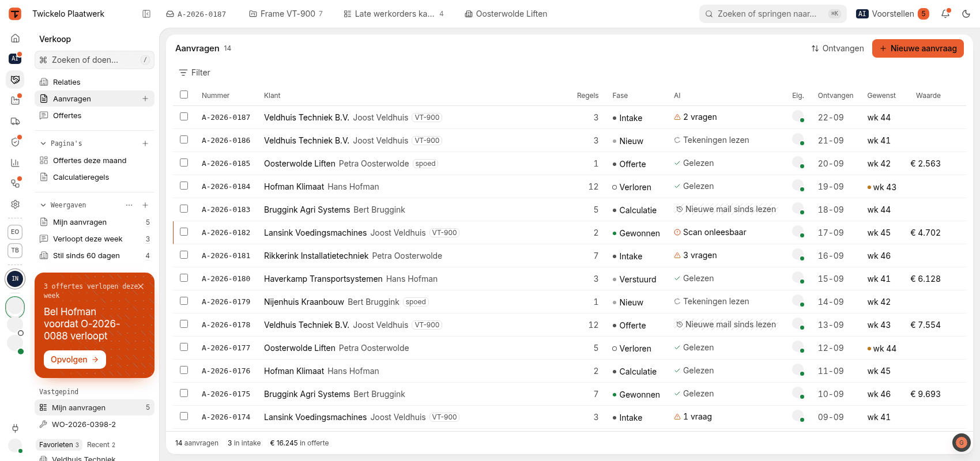Change sorting via Ontvangen
980x461 pixels.
click(838, 48)
